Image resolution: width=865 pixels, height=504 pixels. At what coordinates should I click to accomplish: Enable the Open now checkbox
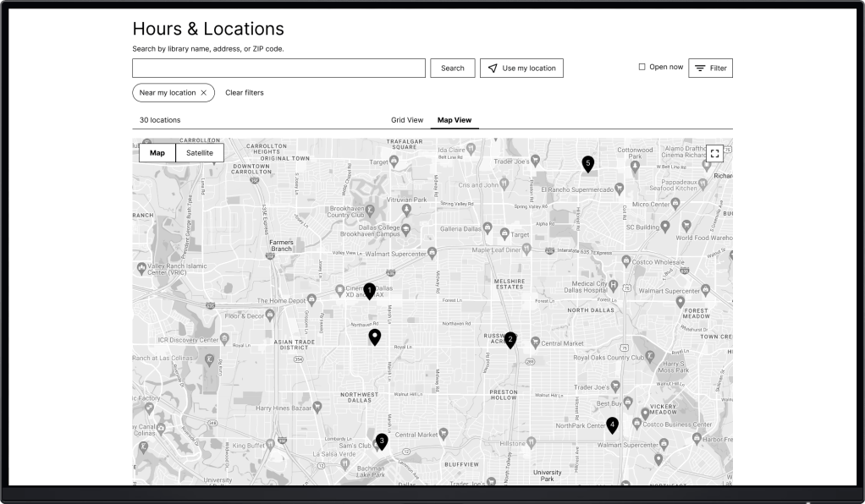click(x=642, y=68)
